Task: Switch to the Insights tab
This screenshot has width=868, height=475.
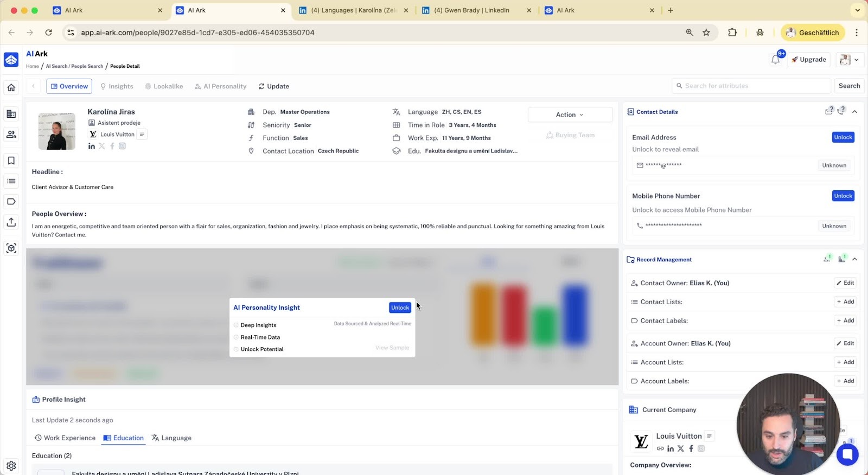Action: click(117, 86)
